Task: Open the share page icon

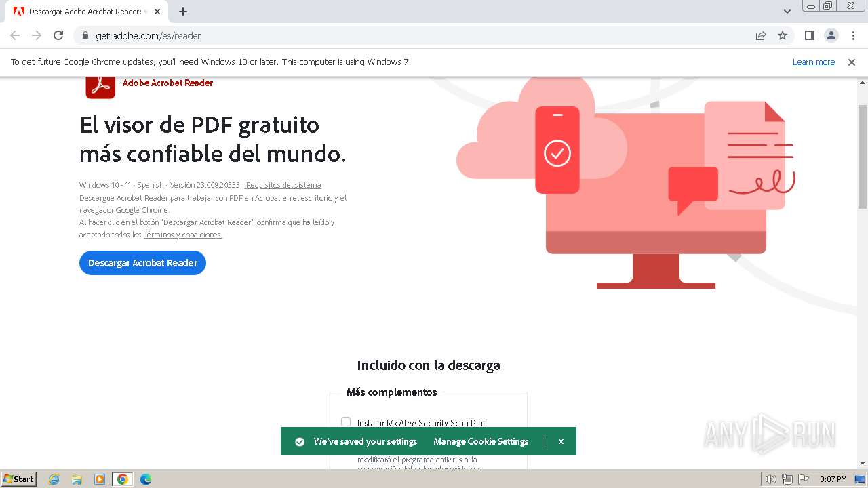Action: pyautogui.click(x=761, y=35)
